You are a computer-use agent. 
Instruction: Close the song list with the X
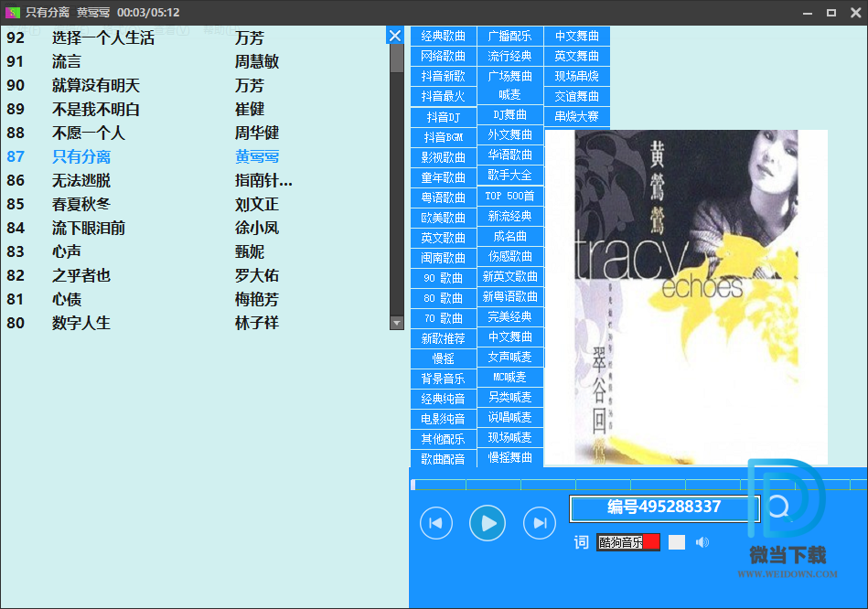tap(395, 36)
